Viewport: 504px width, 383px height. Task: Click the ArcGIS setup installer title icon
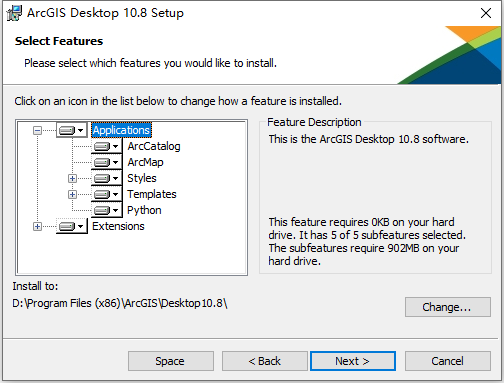click(14, 13)
